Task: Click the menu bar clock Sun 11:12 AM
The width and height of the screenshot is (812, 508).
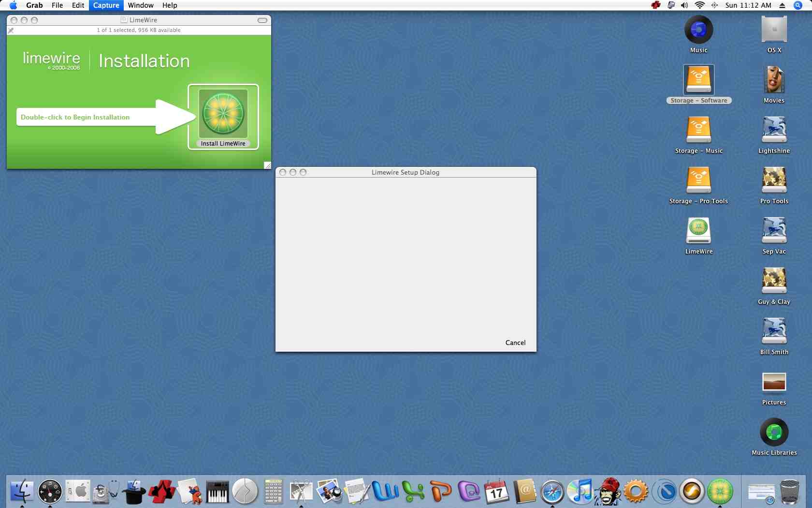Action: pos(748,5)
